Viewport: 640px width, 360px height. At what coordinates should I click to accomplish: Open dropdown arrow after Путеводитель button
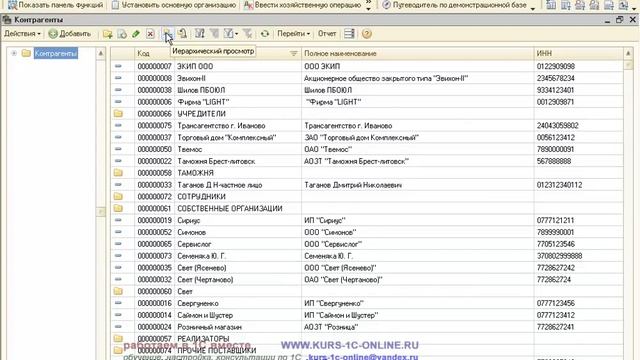(533, 8)
